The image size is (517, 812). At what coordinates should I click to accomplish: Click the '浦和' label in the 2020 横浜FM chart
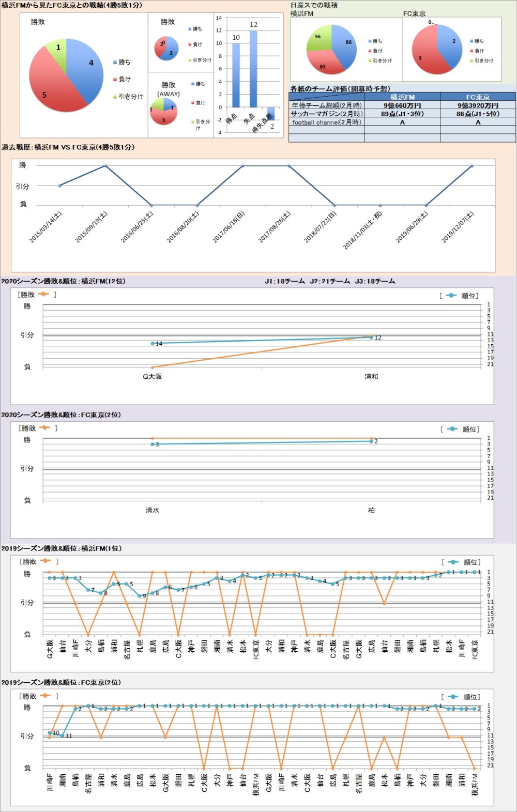(371, 377)
